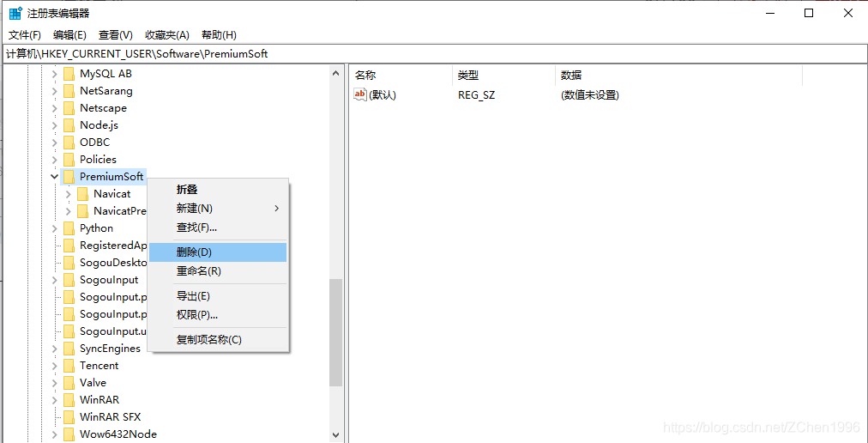Screen dimensions: 868x443
Task: Click the Tencent folder icon
Action: point(69,366)
